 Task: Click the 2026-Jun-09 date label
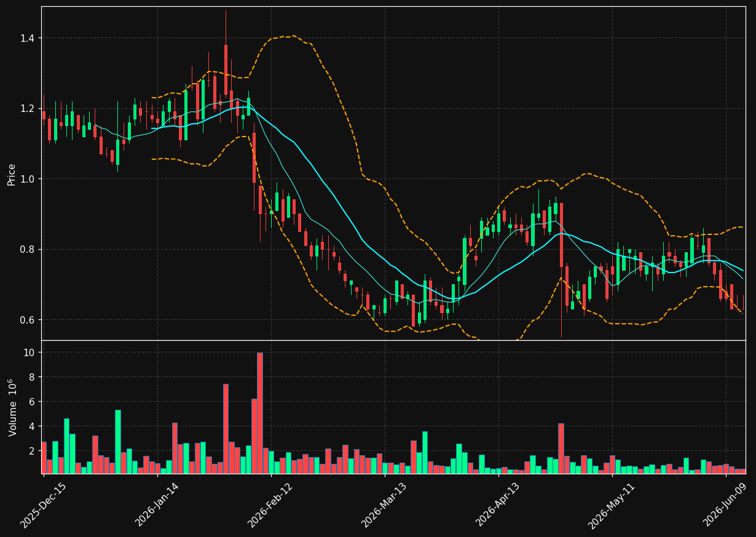[x=726, y=505]
